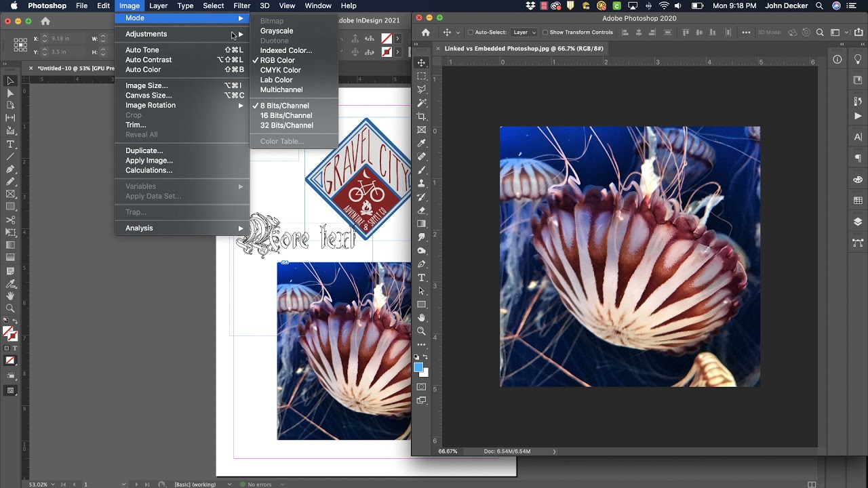Enable Show Transform Controls checkbox
This screenshot has height=488, width=868.
(x=545, y=33)
